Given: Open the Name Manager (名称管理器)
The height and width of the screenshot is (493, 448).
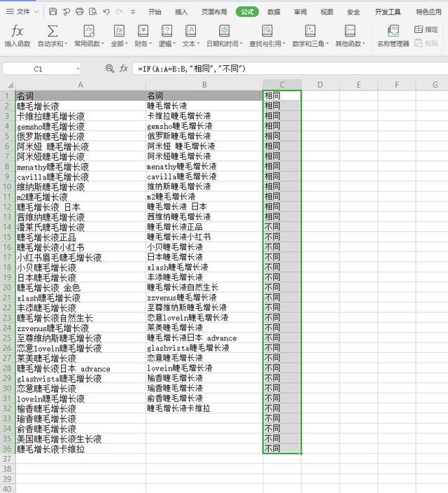Looking at the screenshot, I should point(393,36).
